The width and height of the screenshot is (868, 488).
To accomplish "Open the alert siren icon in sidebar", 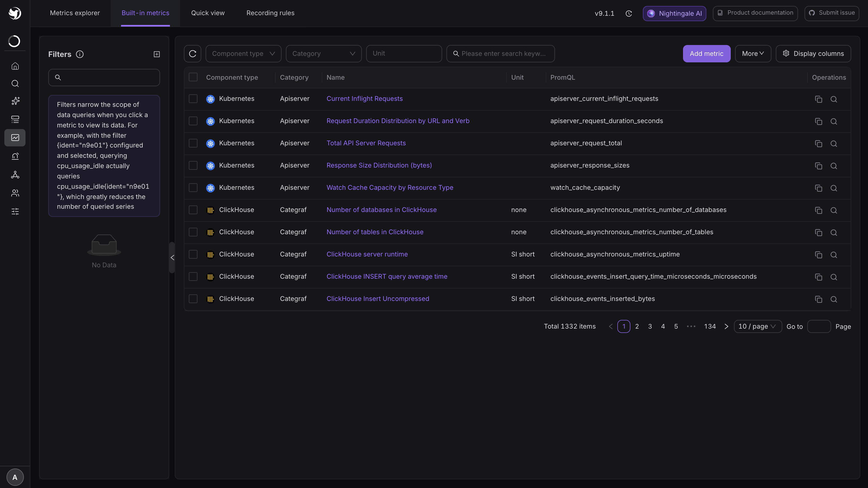I will (x=15, y=156).
